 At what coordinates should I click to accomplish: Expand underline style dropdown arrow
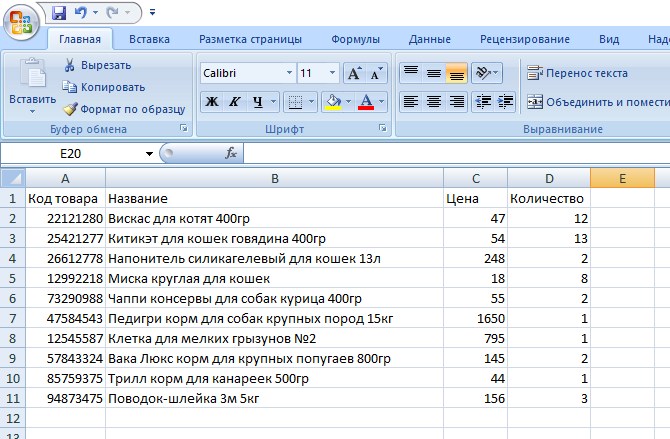coord(273,102)
